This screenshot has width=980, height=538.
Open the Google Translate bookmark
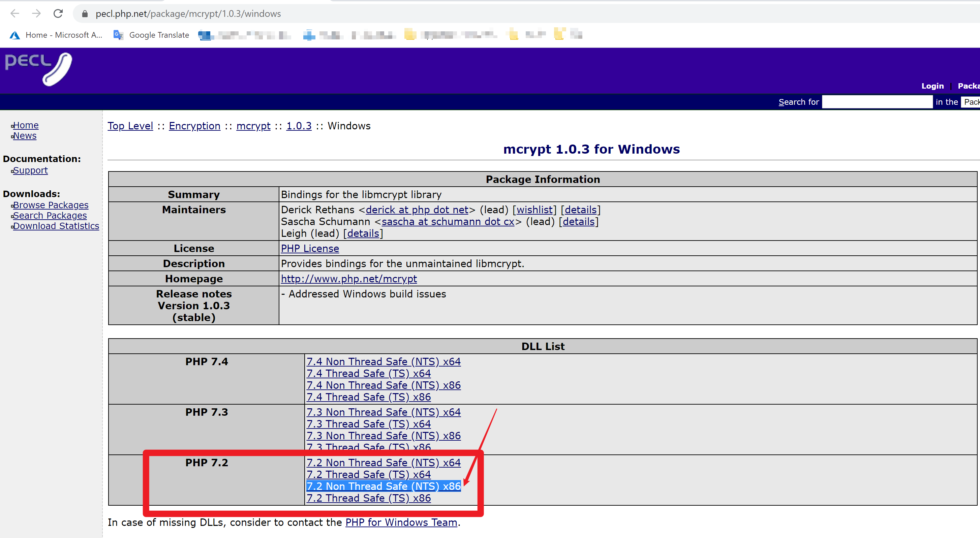pos(151,35)
